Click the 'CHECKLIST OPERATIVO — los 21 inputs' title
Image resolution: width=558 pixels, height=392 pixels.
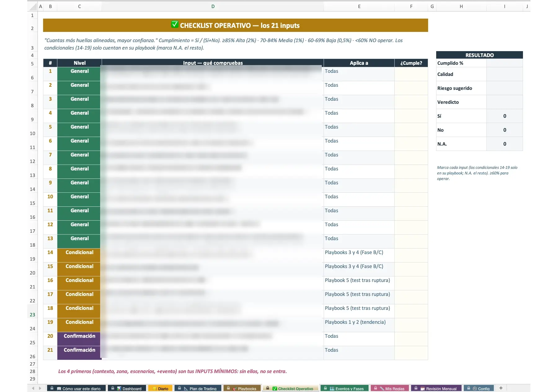(236, 25)
